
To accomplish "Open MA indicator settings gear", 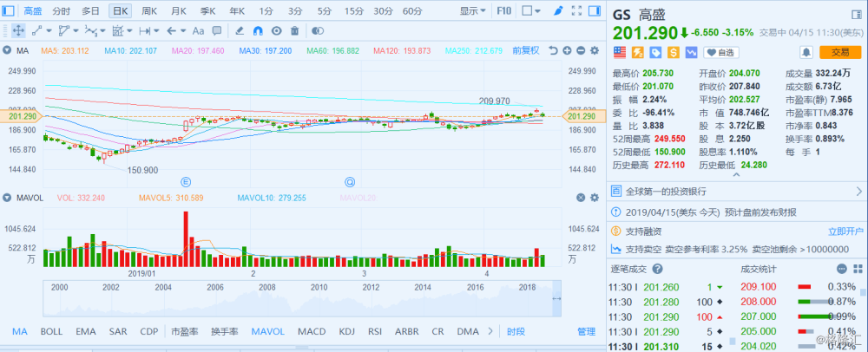I will (x=595, y=50).
